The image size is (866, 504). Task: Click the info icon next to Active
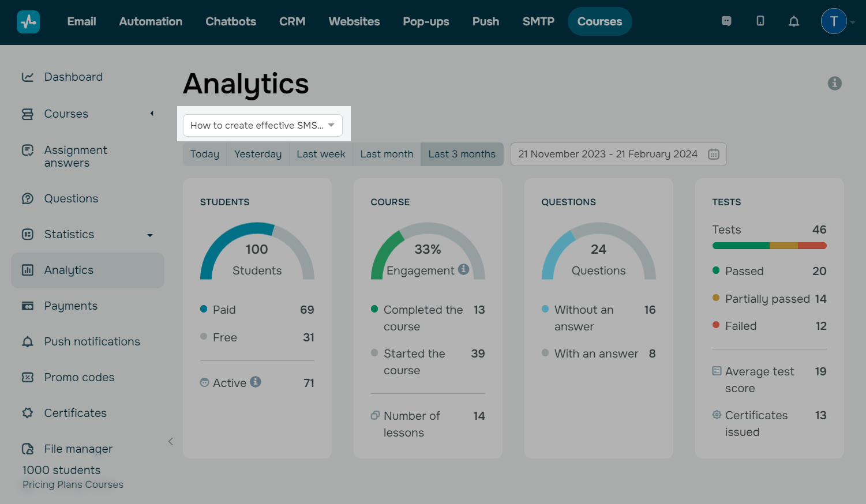coord(256,382)
